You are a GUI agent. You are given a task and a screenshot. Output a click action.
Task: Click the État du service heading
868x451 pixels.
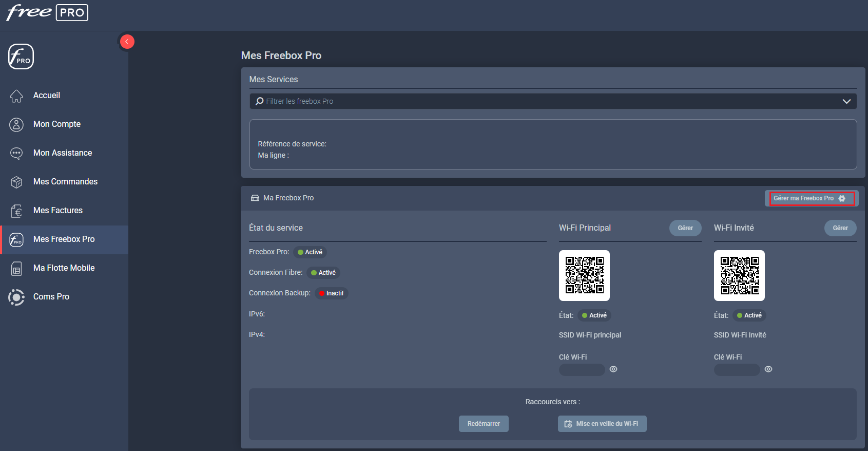point(276,228)
